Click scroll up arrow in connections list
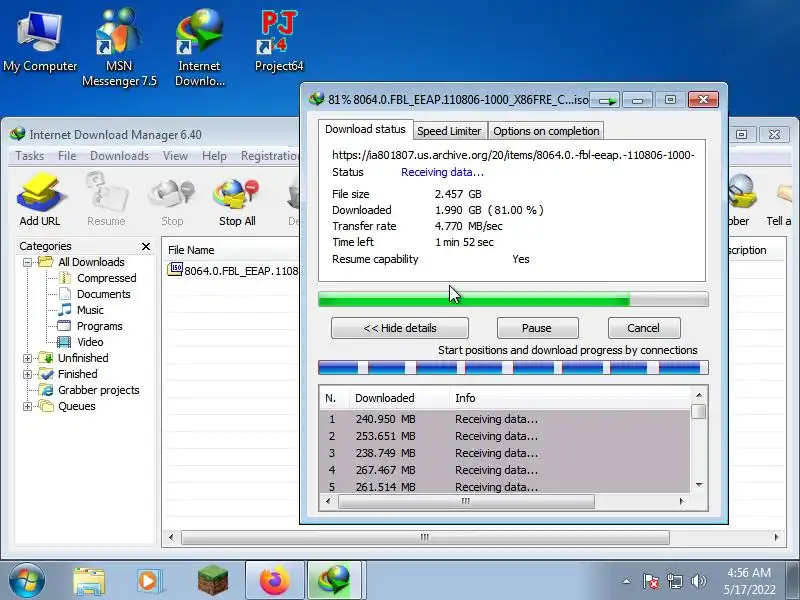Screen dimensions: 800x600 tap(699, 395)
